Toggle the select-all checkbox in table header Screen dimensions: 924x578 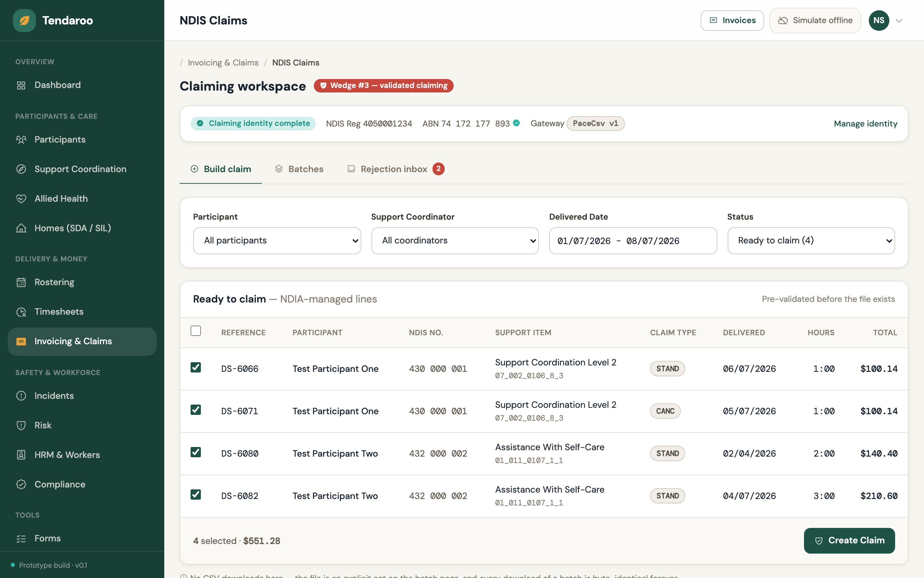pos(195,331)
